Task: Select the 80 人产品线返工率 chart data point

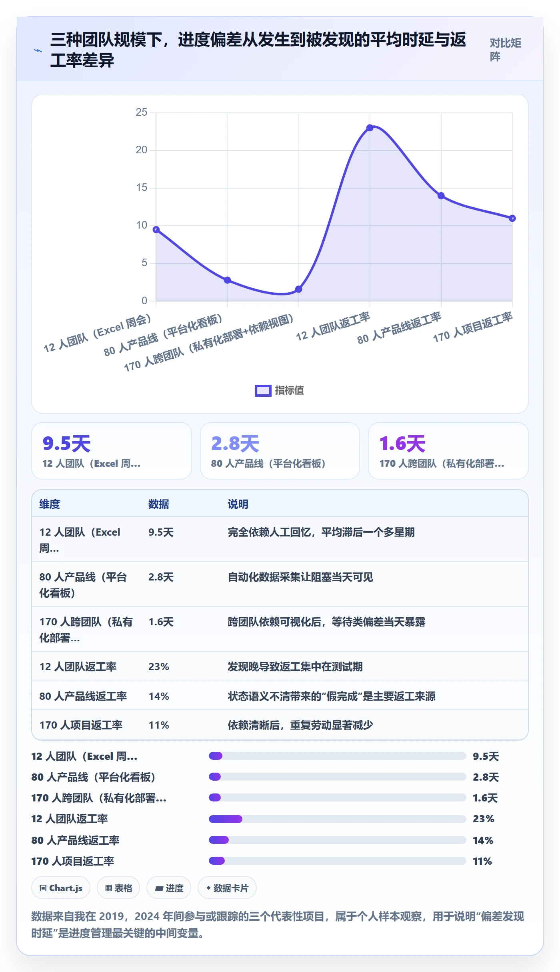Action: click(x=441, y=196)
